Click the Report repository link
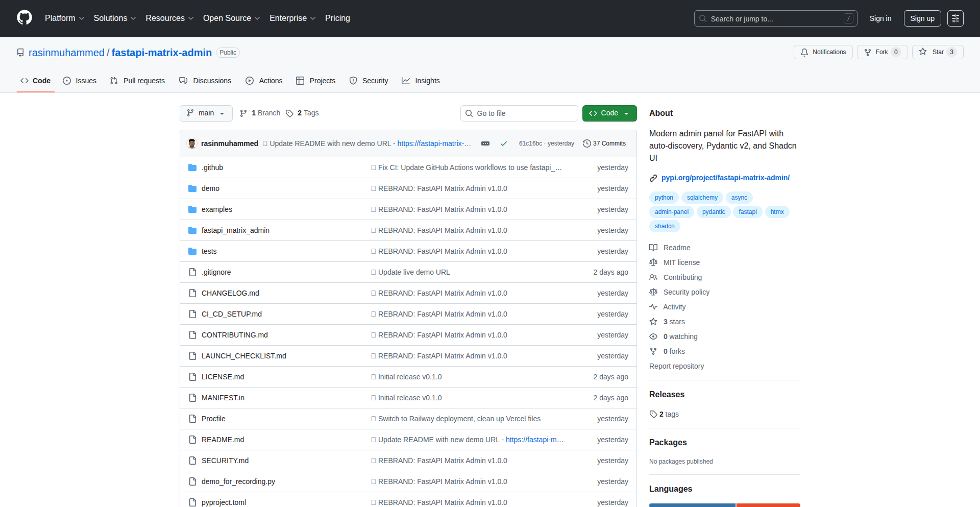Image resolution: width=980 pixels, height=507 pixels. pyautogui.click(x=676, y=366)
